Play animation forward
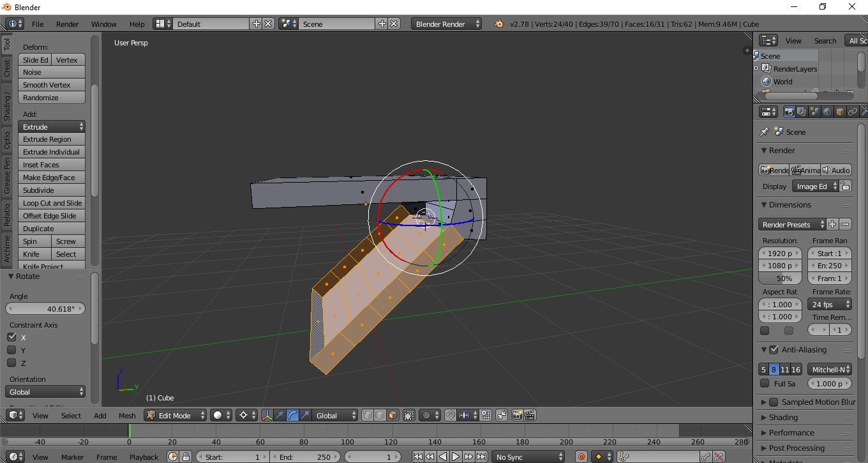This screenshot has height=463, width=868. pos(456,457)
